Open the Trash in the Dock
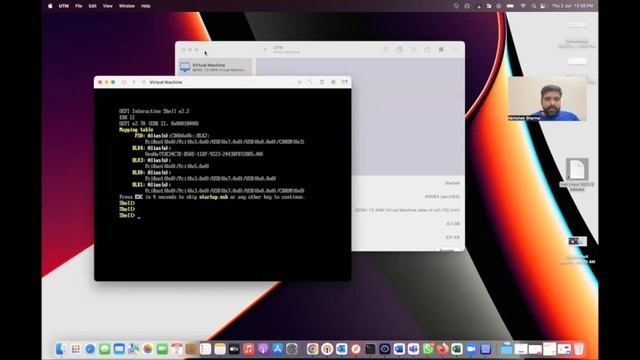 579,349
